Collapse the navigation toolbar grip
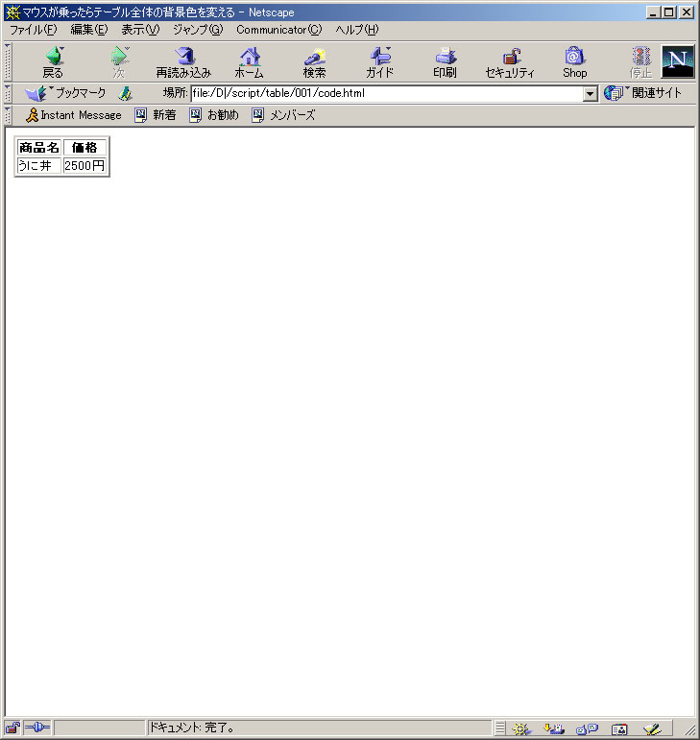 [8, 61]
